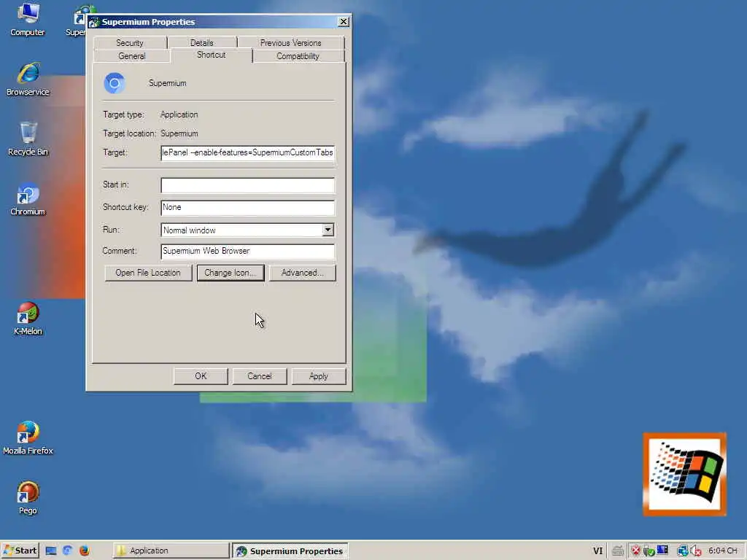This screenshot has height=560, width=747.
Task: Click the blue display tray icon
Action: (662, 550)
